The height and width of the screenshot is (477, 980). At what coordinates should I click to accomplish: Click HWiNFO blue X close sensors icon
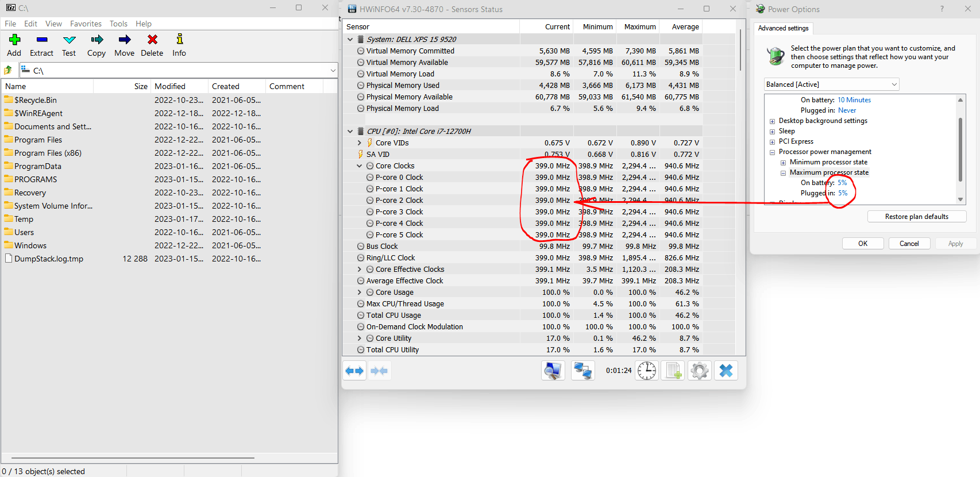point(726,371)
